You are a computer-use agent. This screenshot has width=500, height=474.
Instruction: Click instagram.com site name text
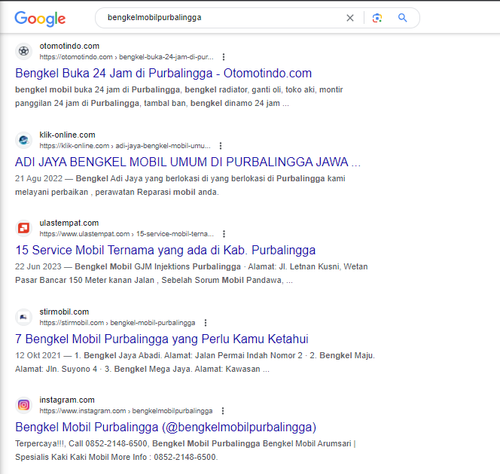point(67,400)
